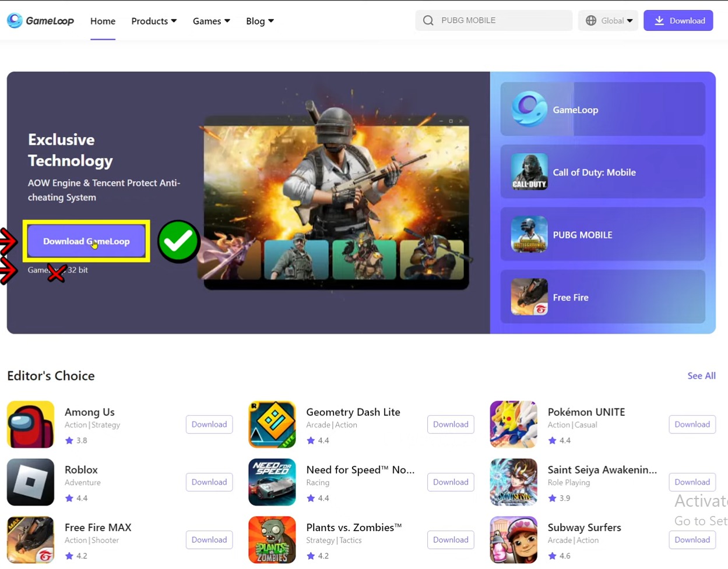Open the Free Fire MAX app icon
Screen dimensions: 728x569
coord(30,540)
